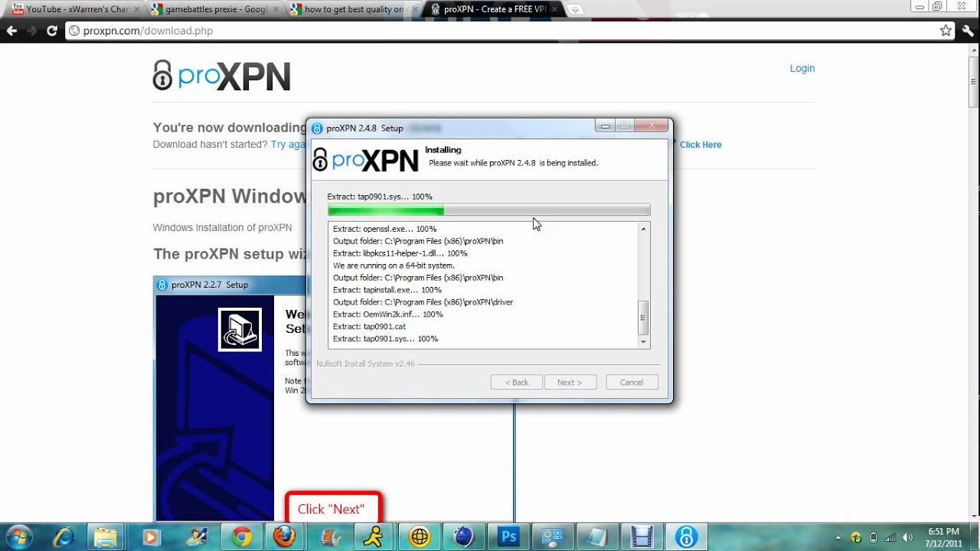Check network signal icon in system tray
This screenshot has height=551, width=980.
(890, 537)
